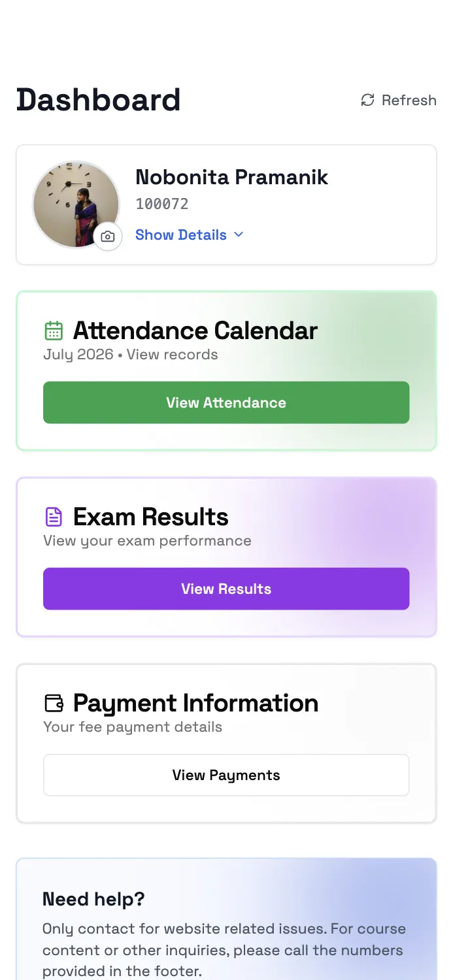Click the View Attendance button
Screen dimensions: 451x980
point(226,402)
